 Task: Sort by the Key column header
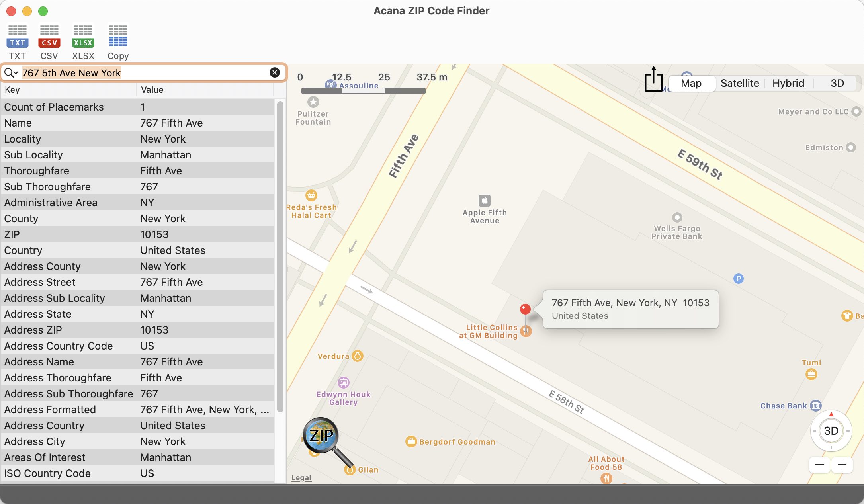(68, 90)
